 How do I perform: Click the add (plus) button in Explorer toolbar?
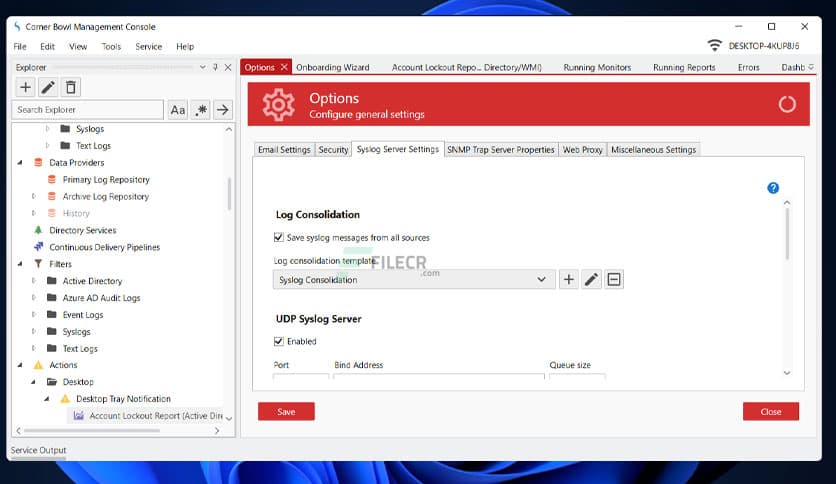pos(25,87)
